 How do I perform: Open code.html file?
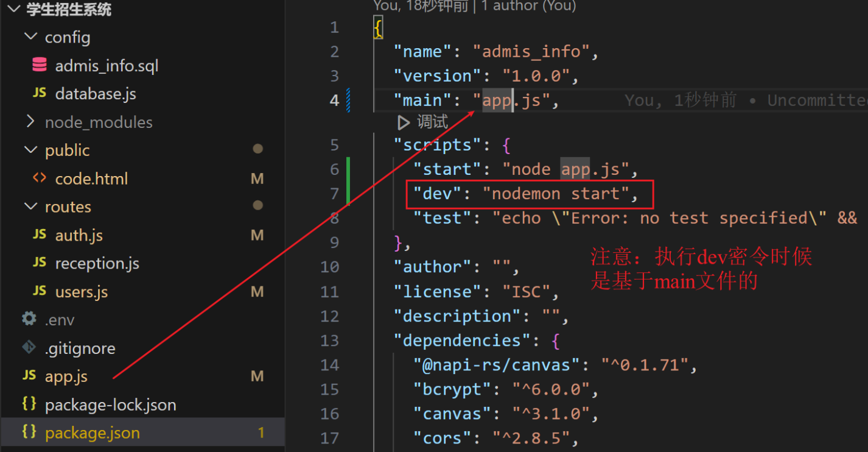[x=91, y=179]
